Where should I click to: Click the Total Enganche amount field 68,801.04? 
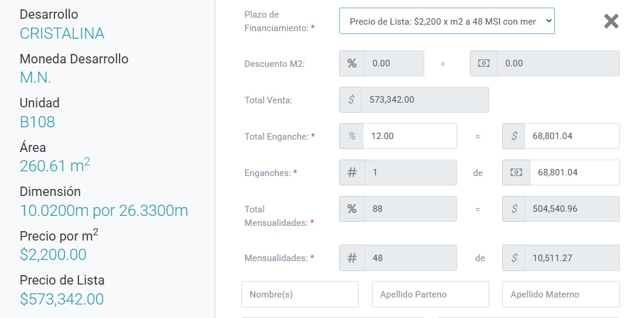(572, 136)
